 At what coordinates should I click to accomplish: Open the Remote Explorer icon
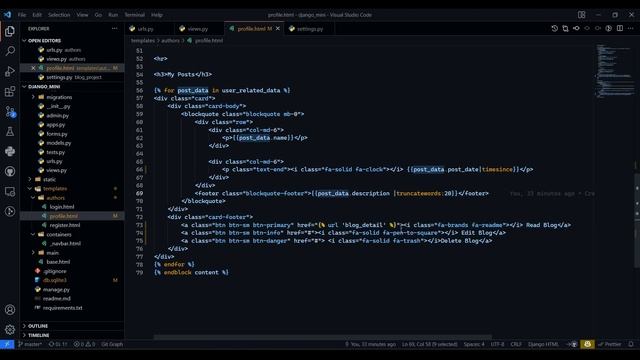pos(10,191)
